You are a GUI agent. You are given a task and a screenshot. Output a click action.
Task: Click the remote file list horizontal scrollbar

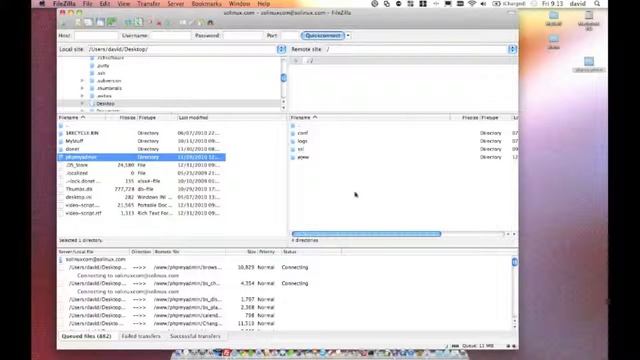click(x=367, y=234)
